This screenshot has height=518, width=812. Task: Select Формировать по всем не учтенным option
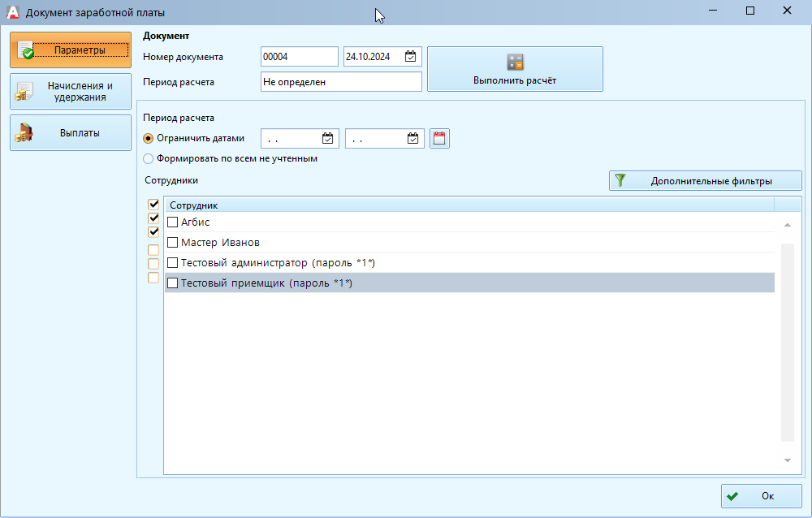click(x=148, y=159)
